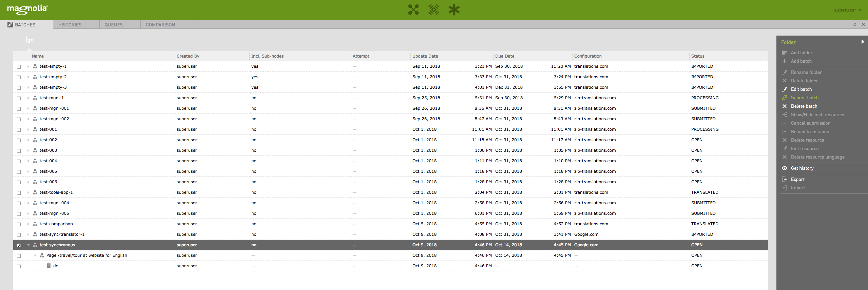The image size is (868, 290).
Task: Open the superuser account dropdown
Action: tap(847, 10)
